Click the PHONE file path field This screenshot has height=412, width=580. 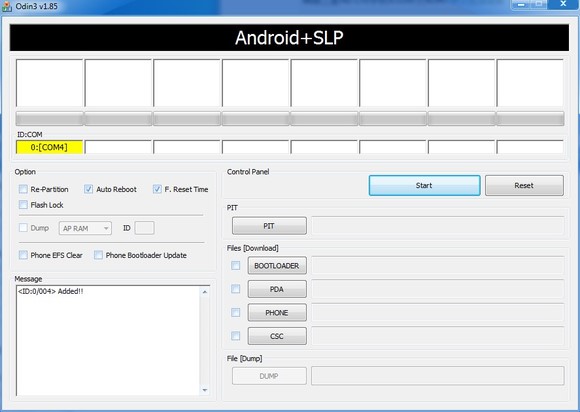(x=438, y=313)
